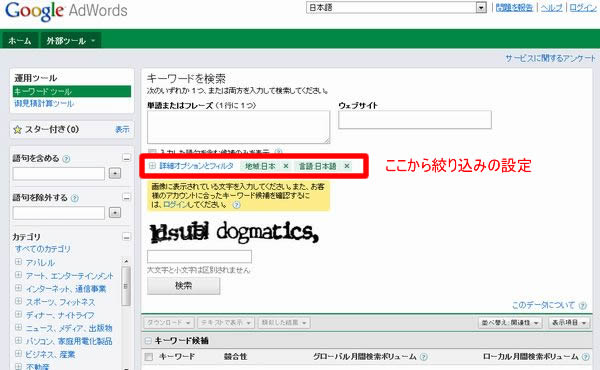Expand the ディナー、ナイトライフ category
The image size is (600, 370).
click(x=18, y=315)
